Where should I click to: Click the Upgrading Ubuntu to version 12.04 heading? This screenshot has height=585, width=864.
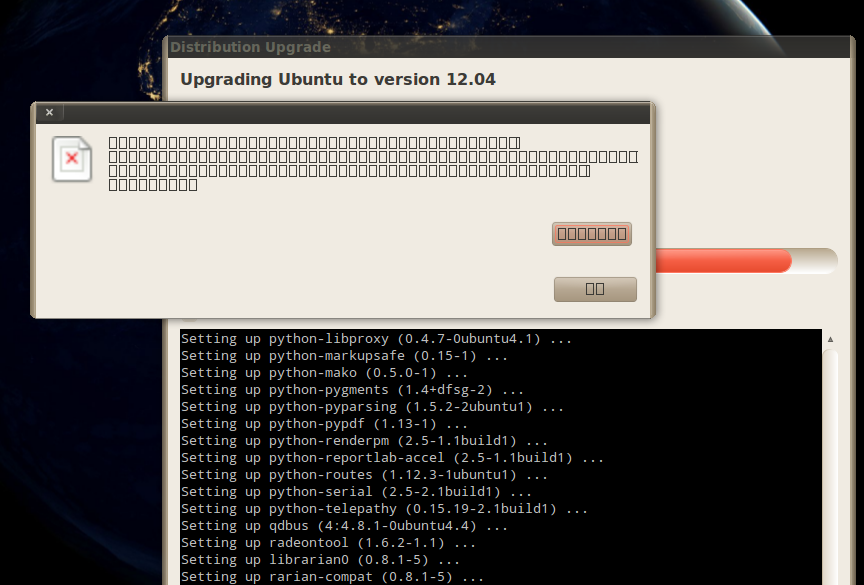tap(338, 79)
